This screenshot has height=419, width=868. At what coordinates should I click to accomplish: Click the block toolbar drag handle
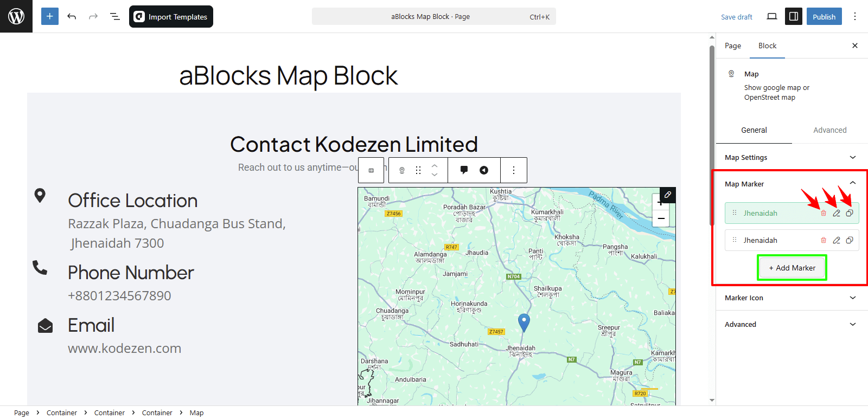[418, 170]
